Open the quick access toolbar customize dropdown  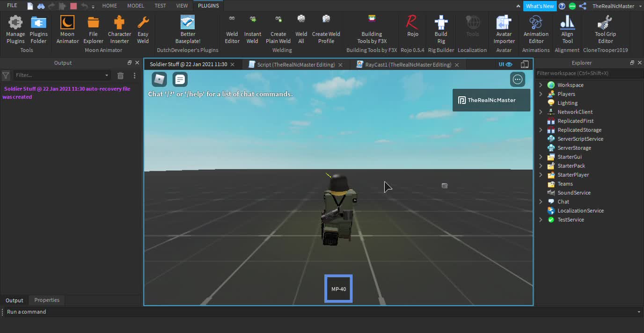tap(93, 7)
